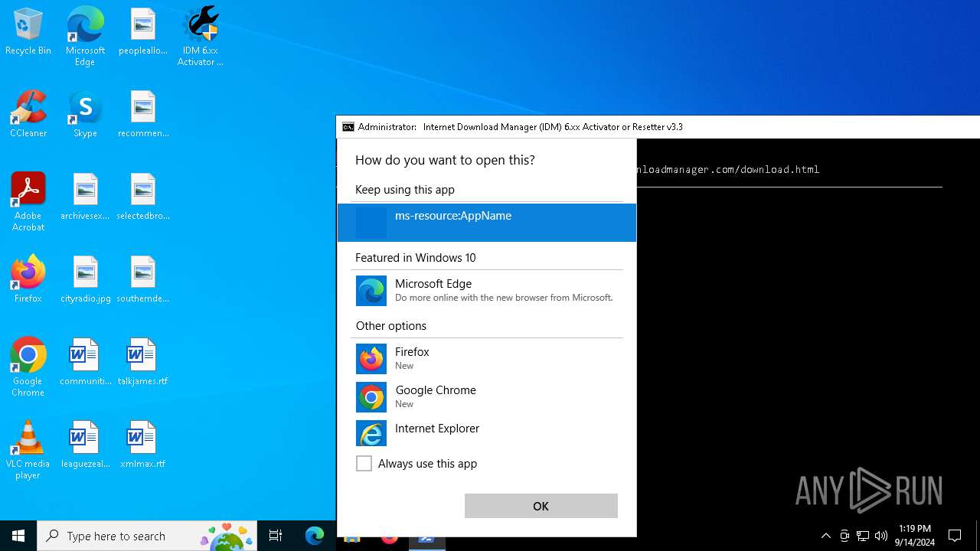The image size is (980, 551).
Task: Open the Microsoft Edge desktop shortcut
Action: tap(85, 37)
